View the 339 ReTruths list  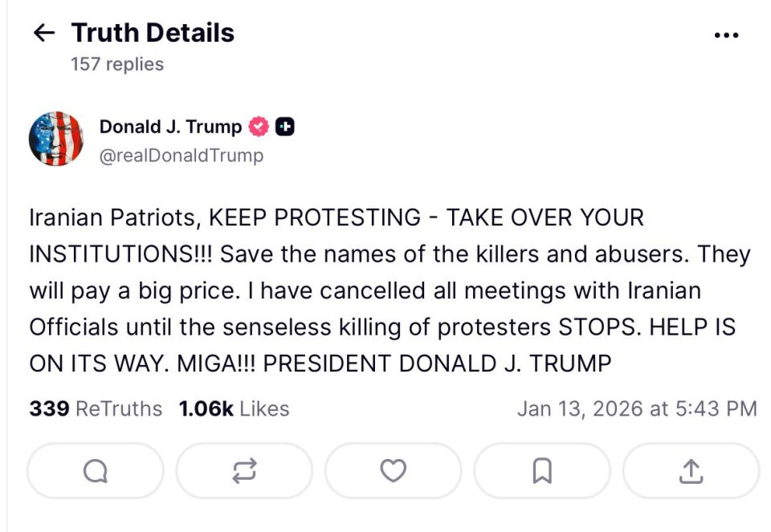[93, 408]
